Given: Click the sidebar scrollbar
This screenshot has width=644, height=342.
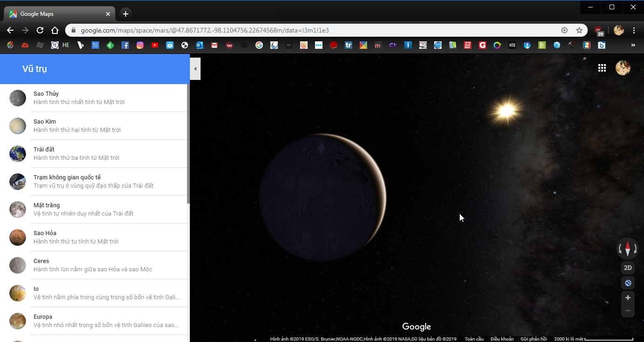Looking at the screenshot, I should [x=188, y=144].
